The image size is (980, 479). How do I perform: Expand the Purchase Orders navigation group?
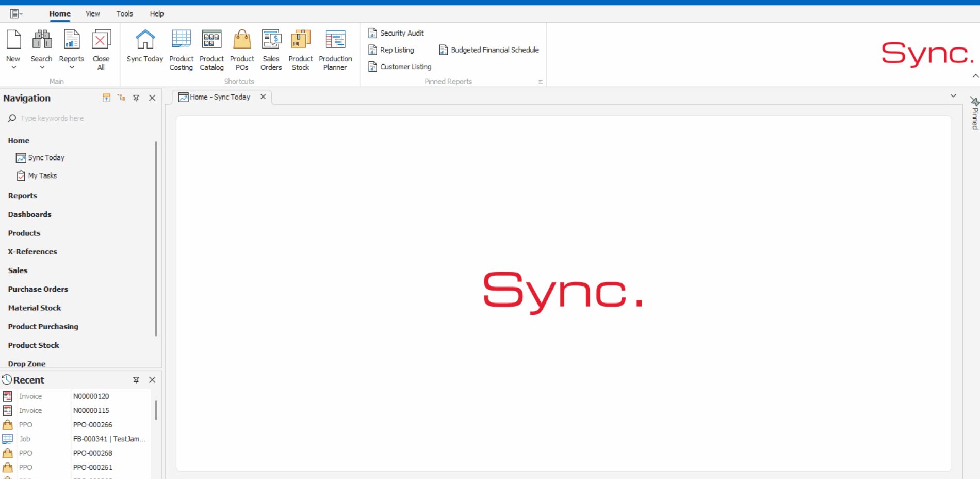point(38,289)
